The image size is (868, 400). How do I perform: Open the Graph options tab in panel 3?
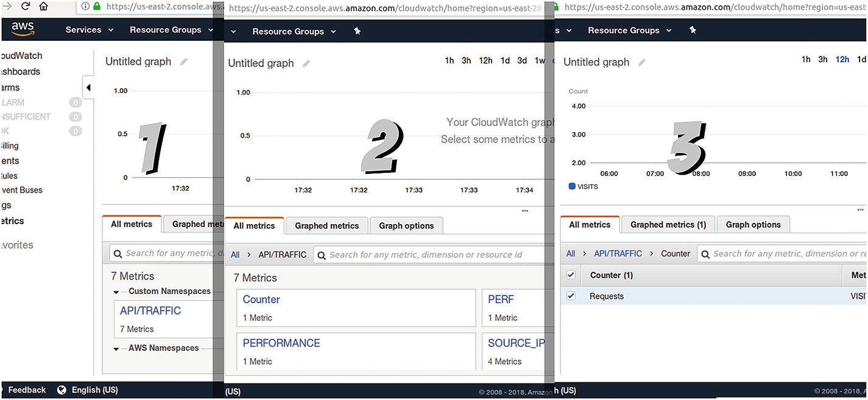753,225
